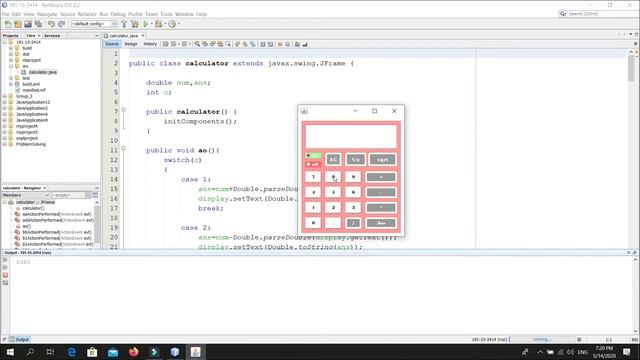Open Windows Start menu
The height and width of the screenshot is (360, 640).
pos(10,352)
